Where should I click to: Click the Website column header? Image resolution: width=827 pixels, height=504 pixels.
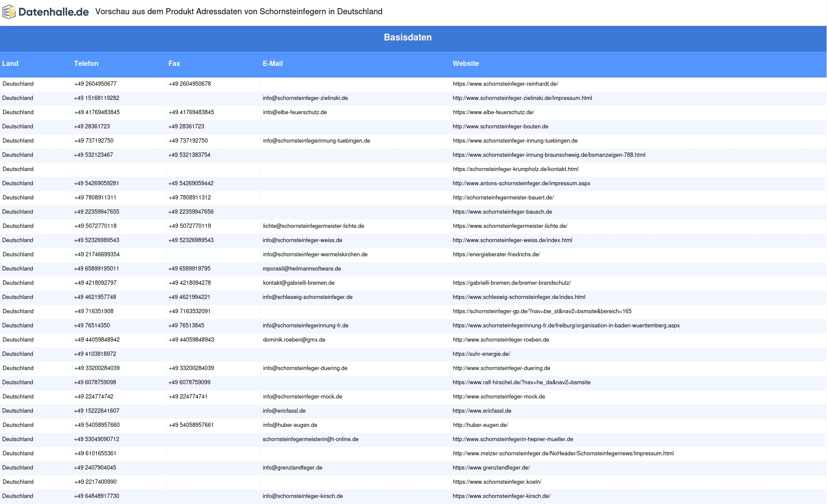click(x=466, y=63)
